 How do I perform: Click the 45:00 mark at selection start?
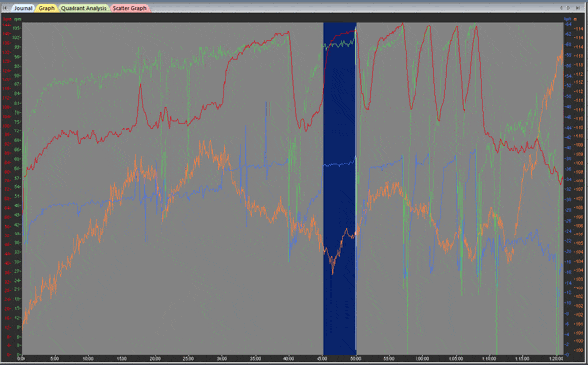click(x=321, y=358)
